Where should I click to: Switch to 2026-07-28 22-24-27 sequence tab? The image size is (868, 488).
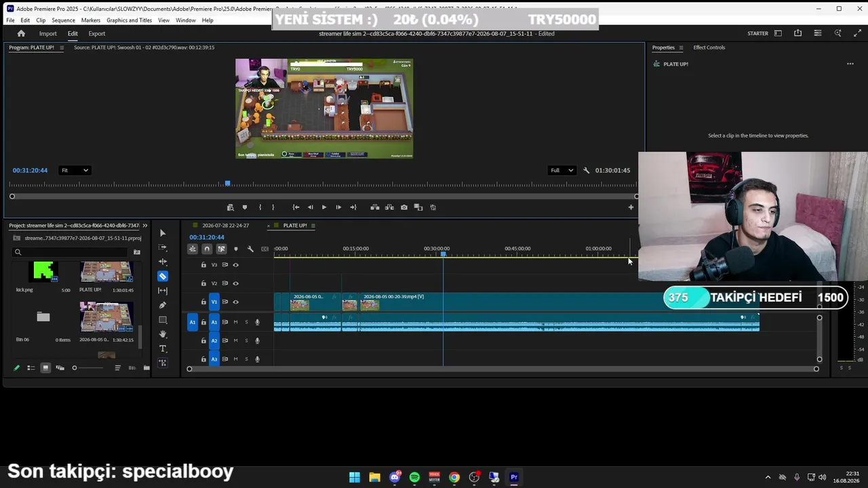(226, 226)
